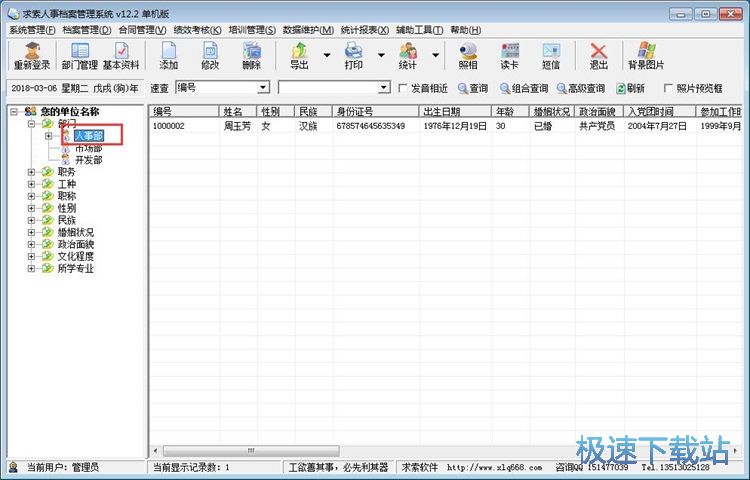This screenshot has width=750, height=480.
Task: Click the 修改 (modify) record icon
Action: pos(210,56)
